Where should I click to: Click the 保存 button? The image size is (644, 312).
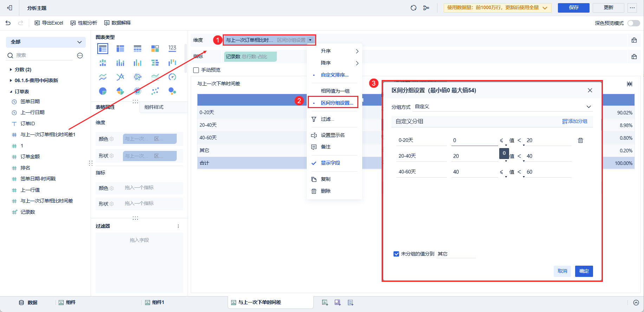tap(574, 8)
